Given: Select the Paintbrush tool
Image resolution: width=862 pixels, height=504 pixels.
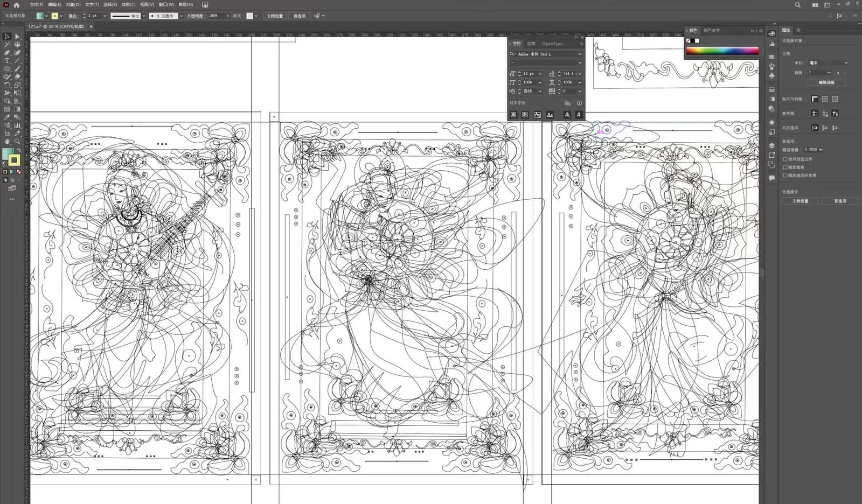Looking at the screenshot, I should pos(17,69).
